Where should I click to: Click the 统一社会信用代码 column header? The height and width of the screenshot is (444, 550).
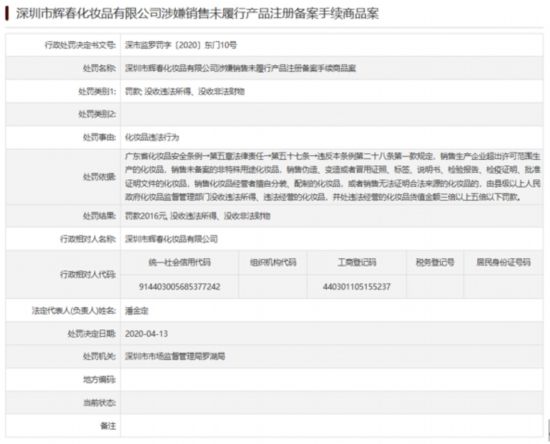coord(180,262)
